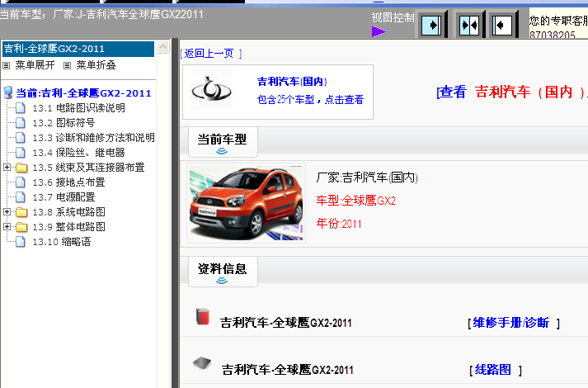Click 菜单折叠 to collapse all menus
588x388 pixels.
pyautogui.click(x=96, y=65)
